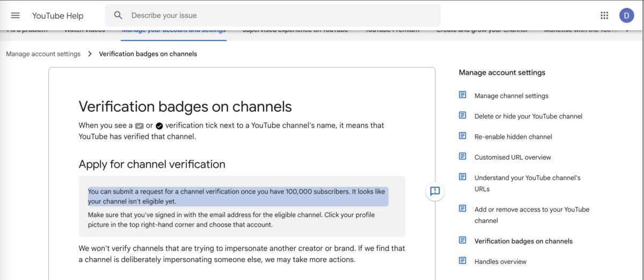Click document icon beside Add or remove access
The image size is (644, 280).
pos(463,209)
